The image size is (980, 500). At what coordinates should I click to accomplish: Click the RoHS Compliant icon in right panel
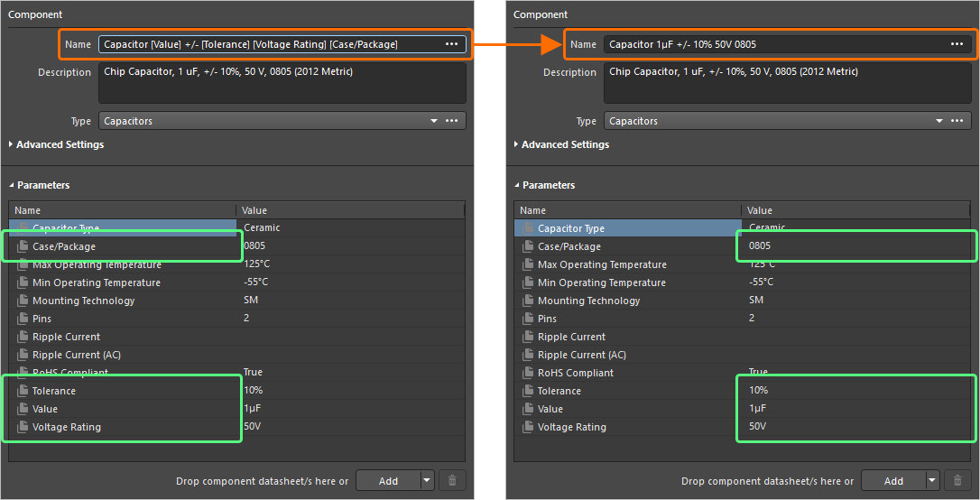528,373
